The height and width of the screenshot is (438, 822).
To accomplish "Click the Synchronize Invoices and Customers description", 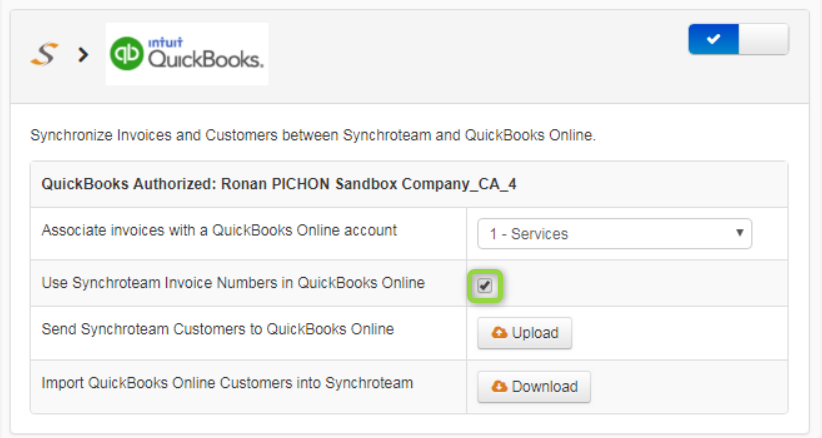I will tap(313, 135).
